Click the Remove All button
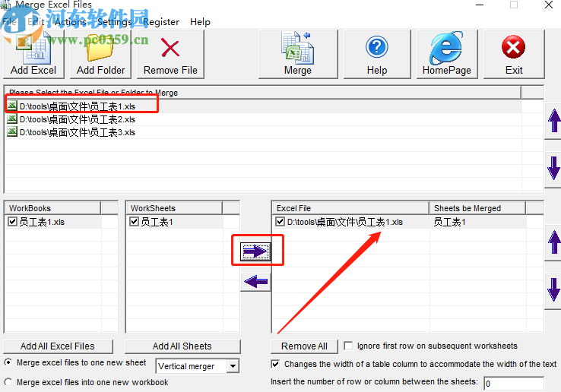 [x=304, y=346]
